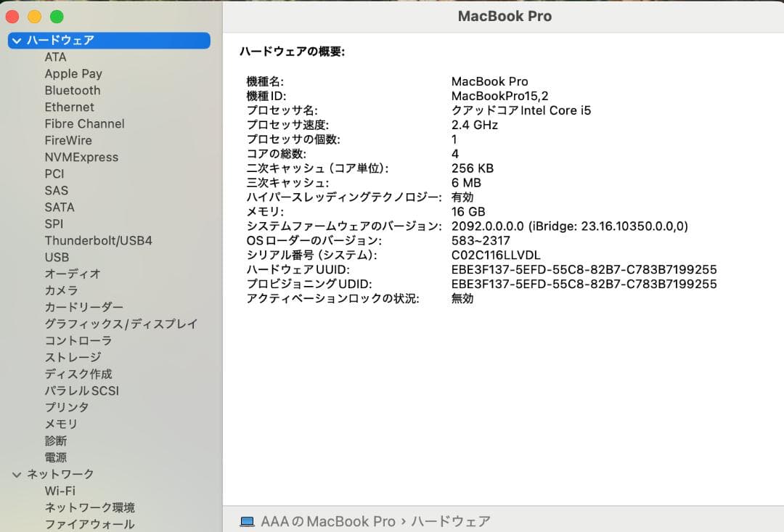View 電源 power information
The width and height of the screenshot is (784, 532).
point(57,457)
